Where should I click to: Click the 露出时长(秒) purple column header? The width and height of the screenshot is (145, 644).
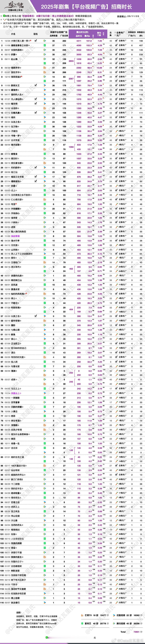pos(82,32)
